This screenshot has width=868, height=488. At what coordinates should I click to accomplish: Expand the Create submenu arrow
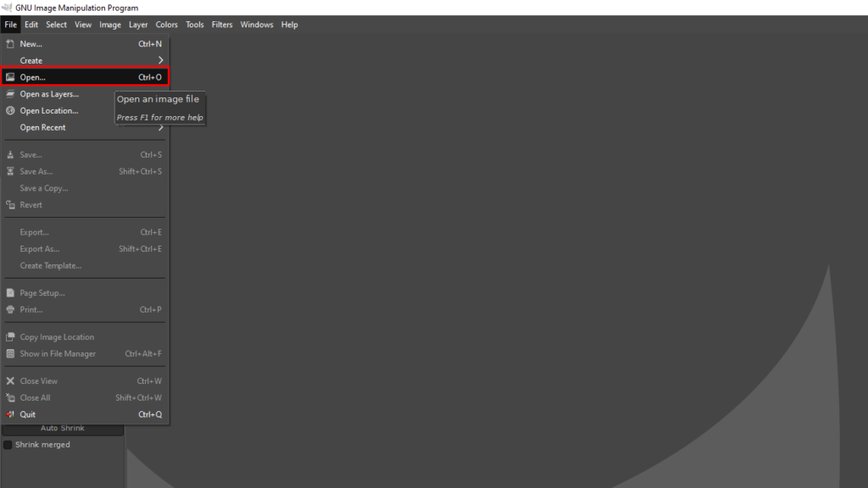coord(160,60)
